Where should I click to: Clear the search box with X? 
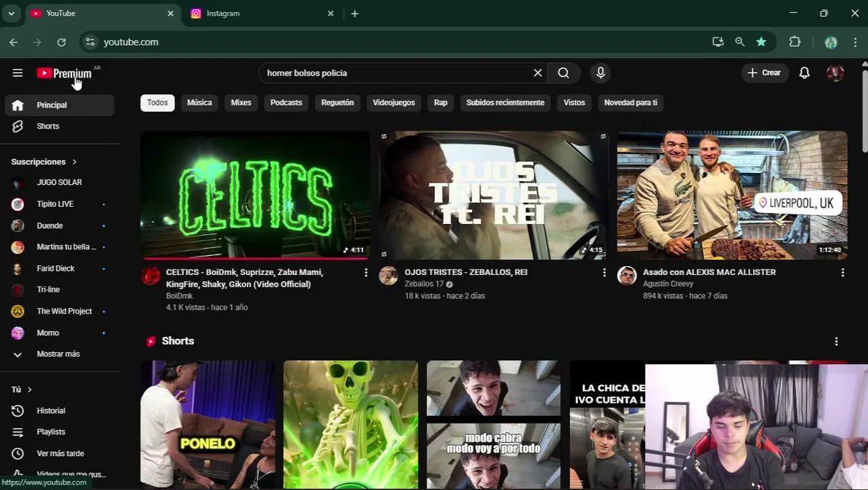(x=538, y=73)
